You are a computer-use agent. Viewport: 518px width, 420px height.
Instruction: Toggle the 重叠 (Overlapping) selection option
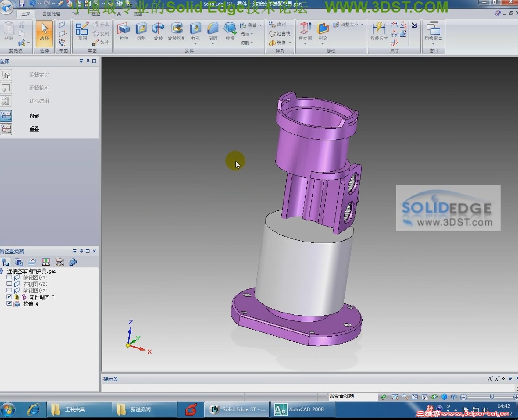[x=6, y=129]
